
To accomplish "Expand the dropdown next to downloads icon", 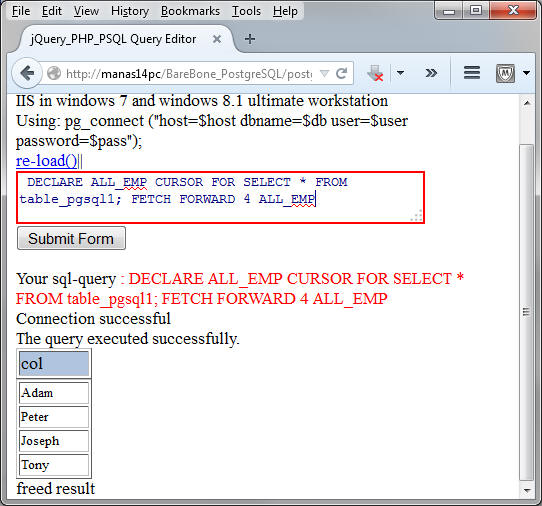I will [400, 73].
